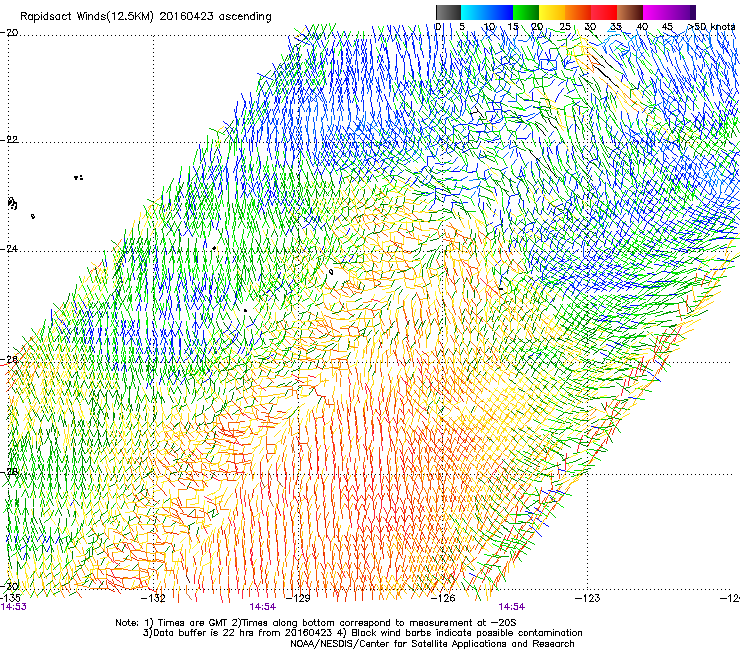The height and width of the screenshot is (650, 740).
Task: Click the '40' legend scale label
Action: click(x=642, y=27)
